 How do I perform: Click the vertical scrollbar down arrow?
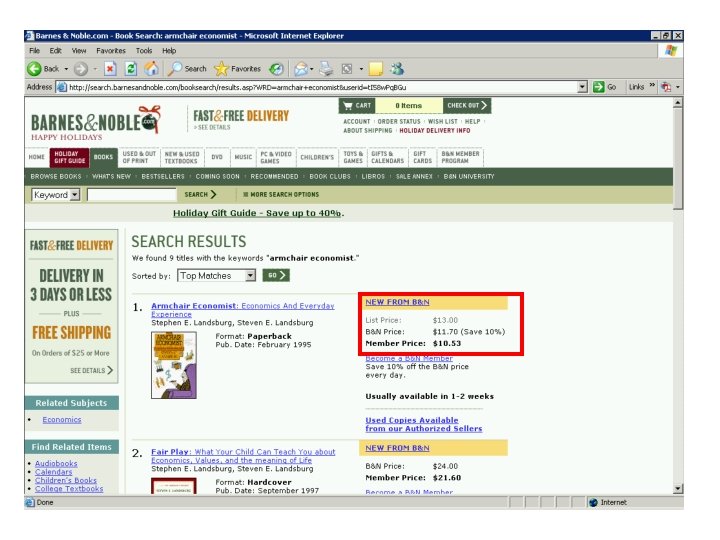678,489
